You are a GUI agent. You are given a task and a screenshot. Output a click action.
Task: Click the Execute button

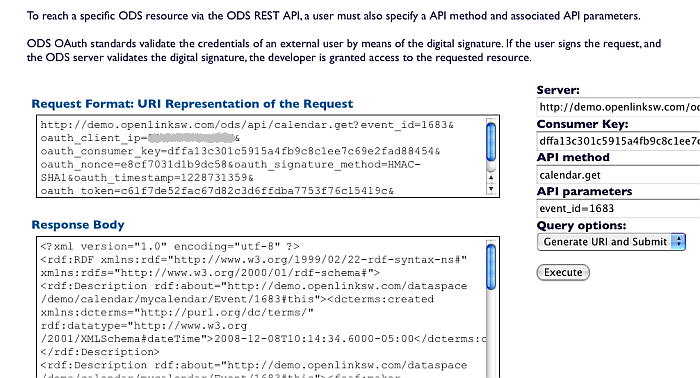click(563, 272)
